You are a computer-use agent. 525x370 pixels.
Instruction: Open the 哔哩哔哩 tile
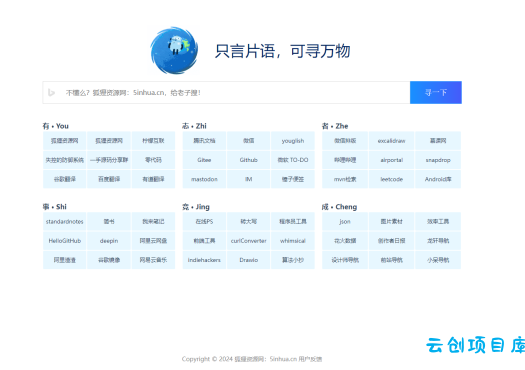tap(345, 160)
